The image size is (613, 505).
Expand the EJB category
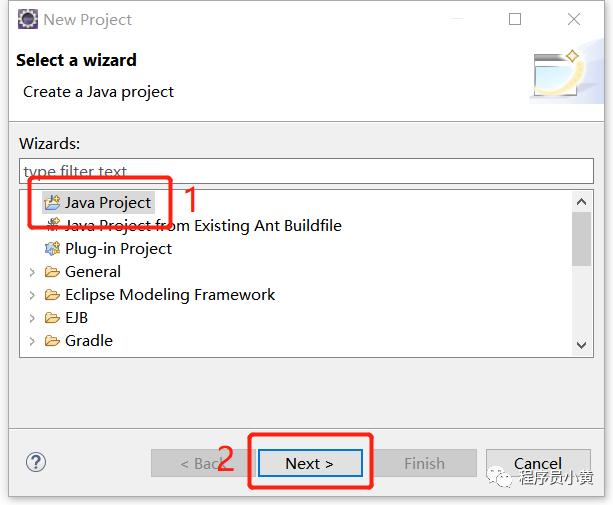(32, 318)
